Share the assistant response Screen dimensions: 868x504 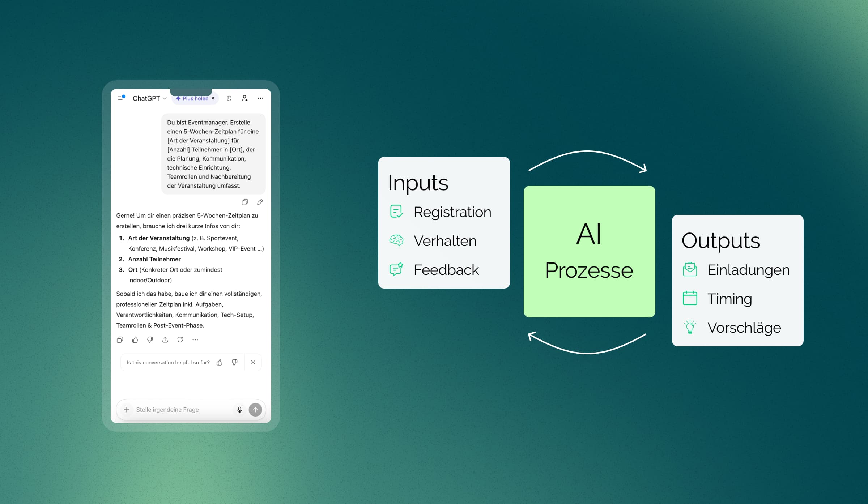tap(165, 339)
